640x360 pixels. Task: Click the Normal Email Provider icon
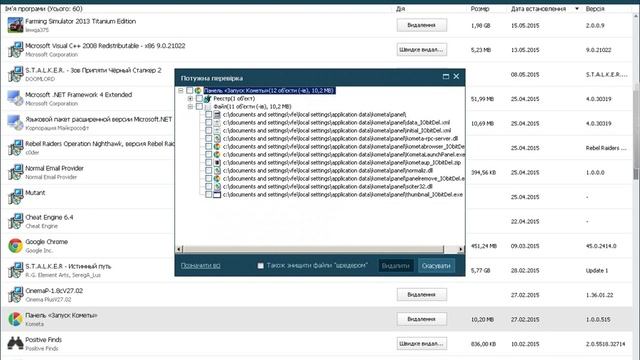(15, 172)
